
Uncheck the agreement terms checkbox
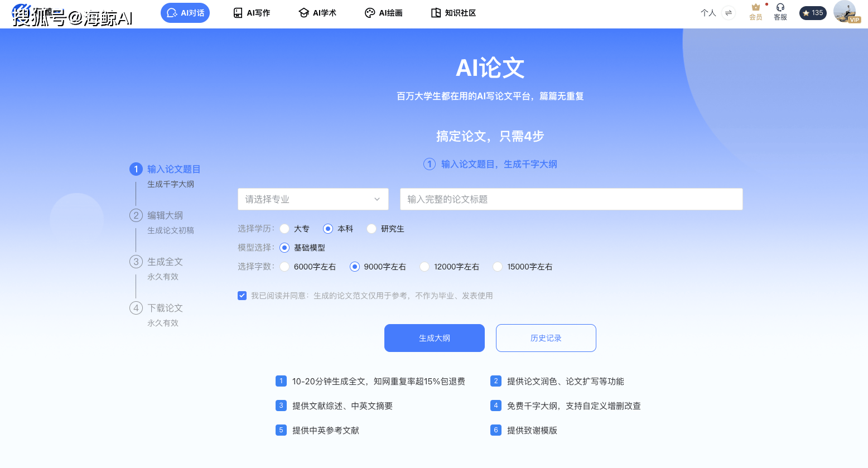(x=242, y=296)
